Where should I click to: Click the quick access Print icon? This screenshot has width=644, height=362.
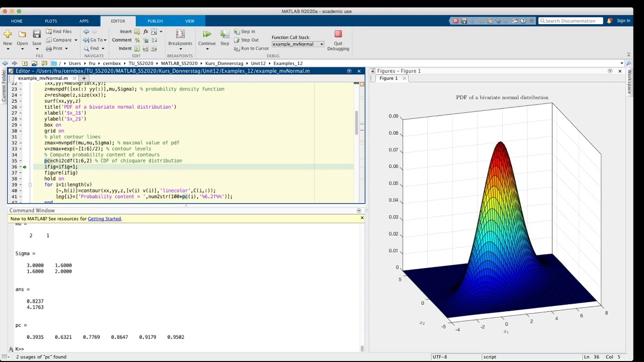(x=515, y=21)
